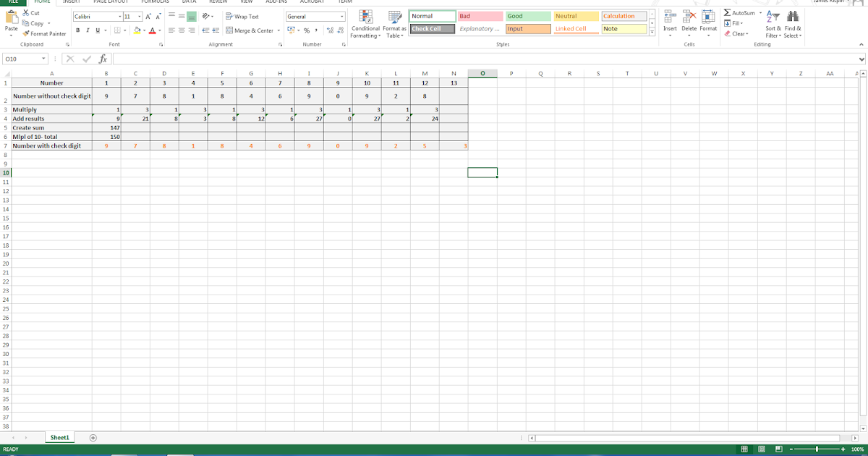Viewport: 868px width, 456px height.
Task: Toggle Align Left
Action: click(171, 30)
